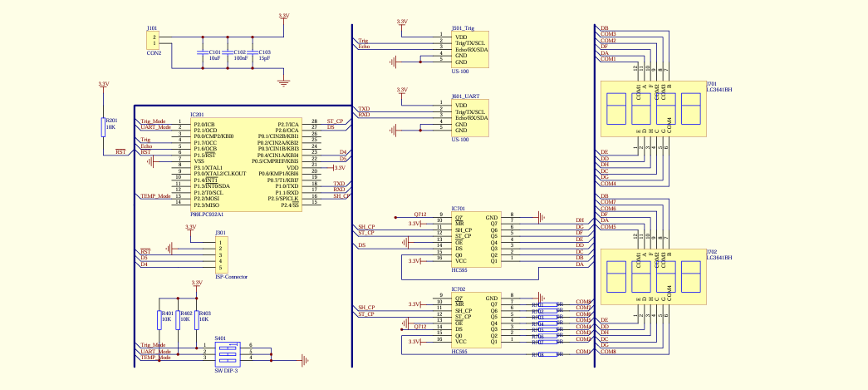Screen dimensions: 868x390
Task: Select the J101 connector designator label
Action: (151, 27)
